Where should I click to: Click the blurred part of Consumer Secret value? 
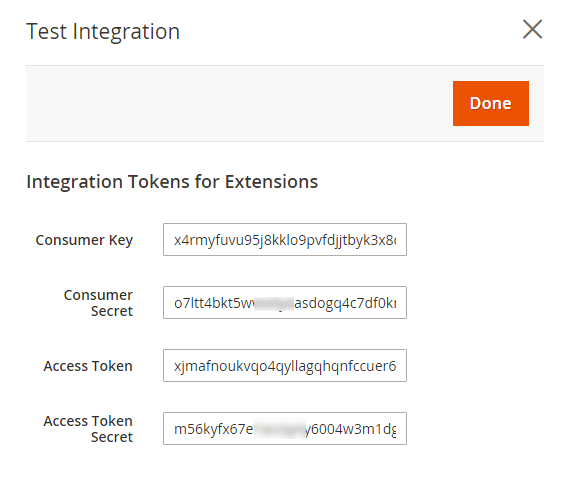(x=274, y=304)
